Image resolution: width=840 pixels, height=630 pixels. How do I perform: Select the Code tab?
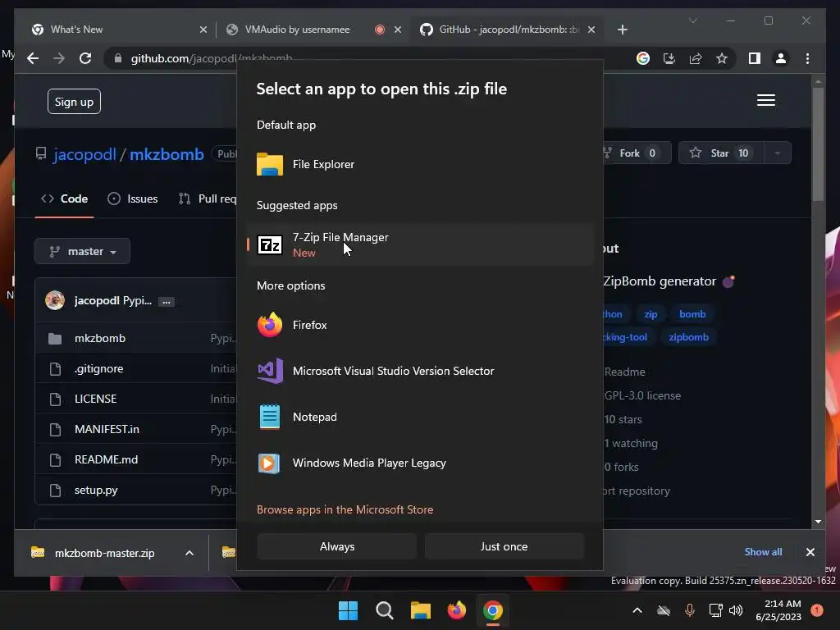64,199
